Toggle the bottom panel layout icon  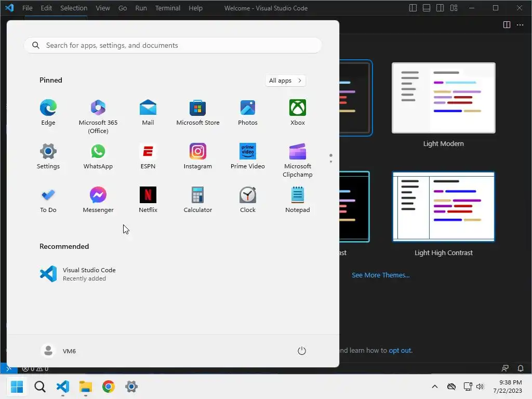(427, 8)
